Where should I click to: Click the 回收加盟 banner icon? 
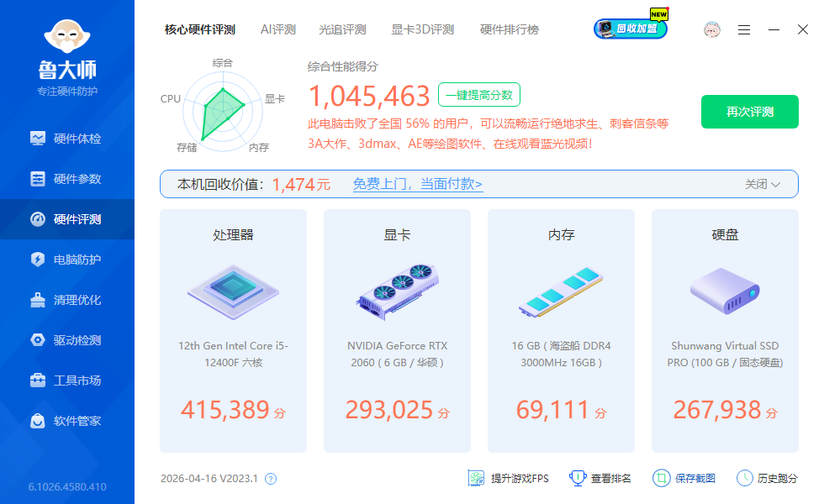point(631,29)
